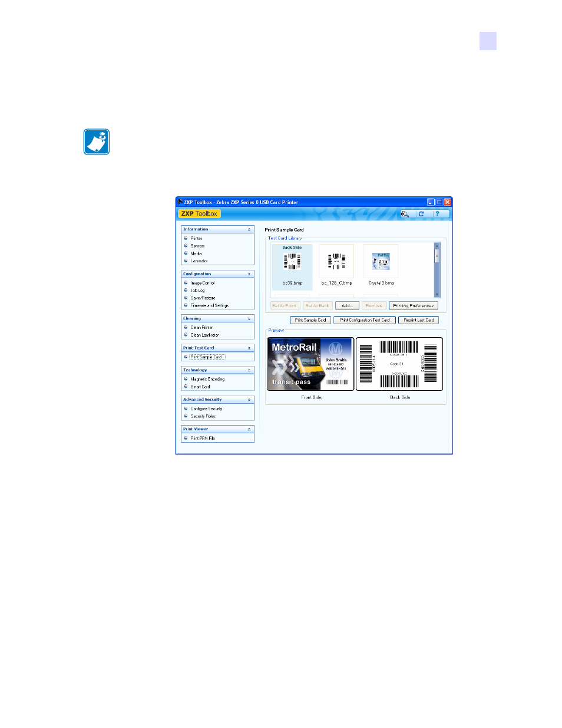Click the refresh icon in toolbar
Viewport: 562px width, 728px height.
[x=421, y=214]
